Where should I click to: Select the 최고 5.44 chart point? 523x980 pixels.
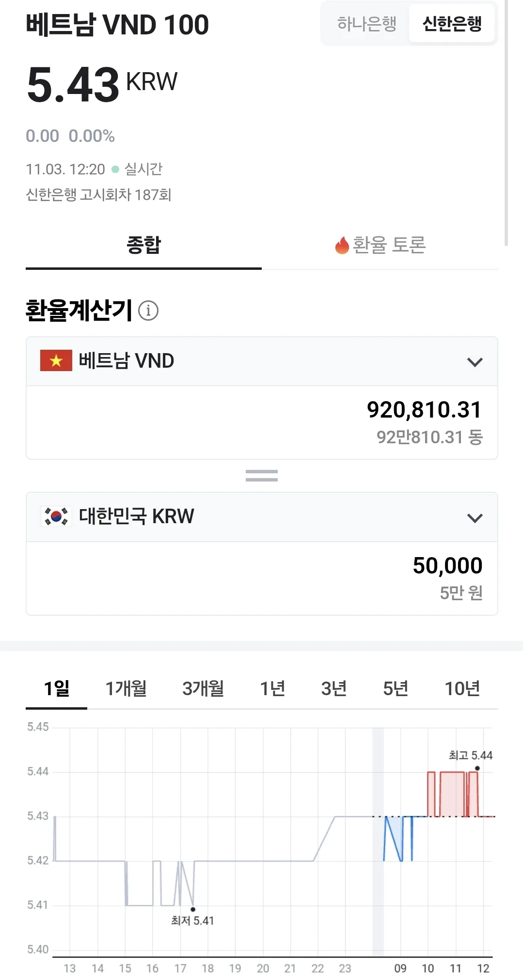point(477,768)
